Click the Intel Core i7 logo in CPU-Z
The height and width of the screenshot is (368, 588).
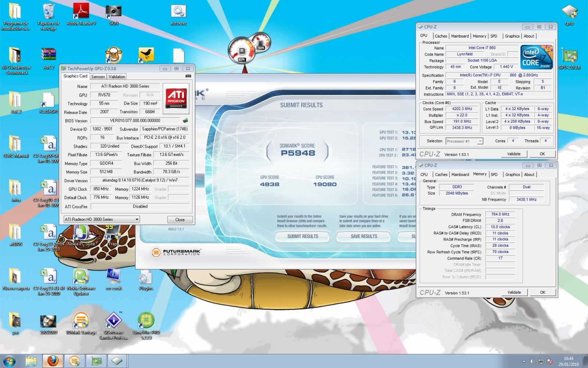537,57
